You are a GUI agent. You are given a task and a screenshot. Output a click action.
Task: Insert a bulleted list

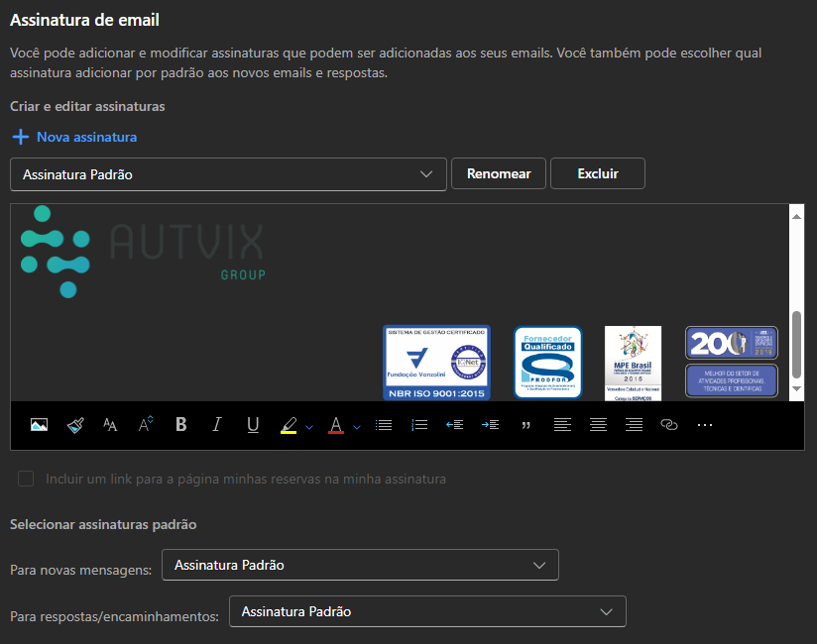384,425
